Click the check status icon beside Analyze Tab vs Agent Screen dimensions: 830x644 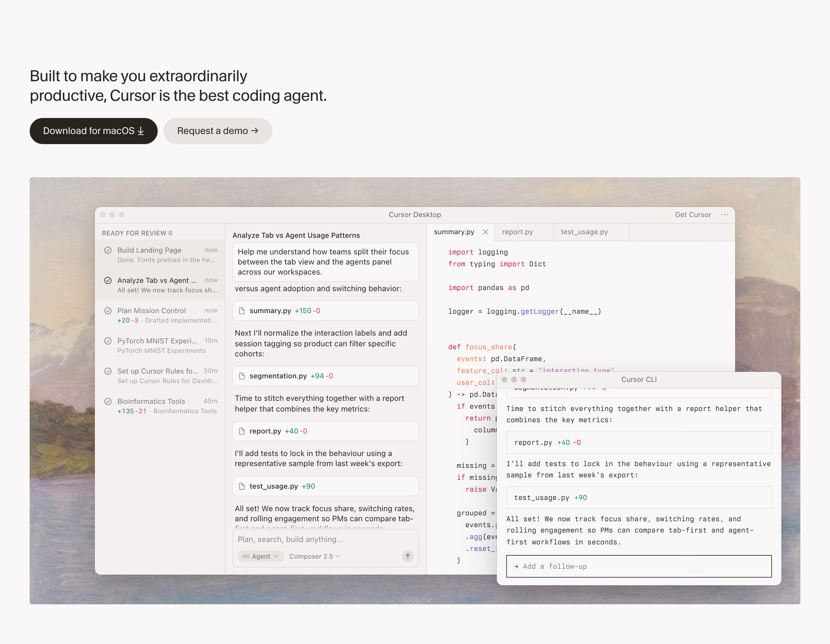[x=108, y=280]
